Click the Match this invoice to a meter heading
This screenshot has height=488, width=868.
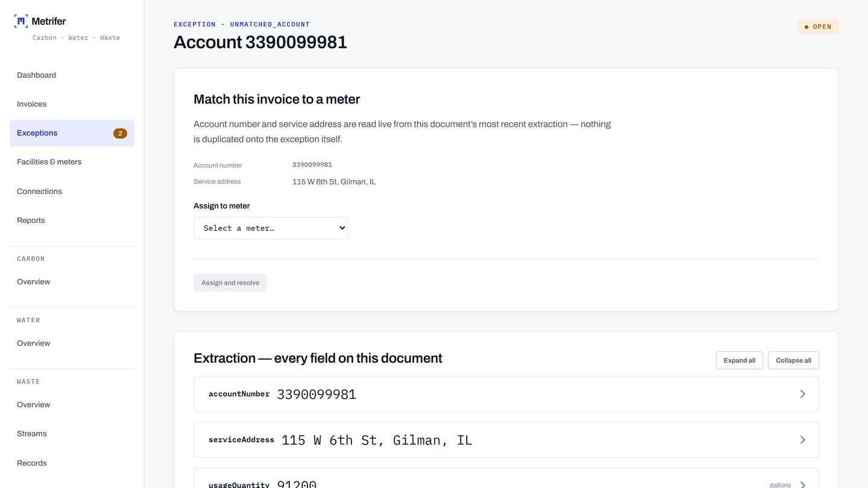(x=277, y=99)
